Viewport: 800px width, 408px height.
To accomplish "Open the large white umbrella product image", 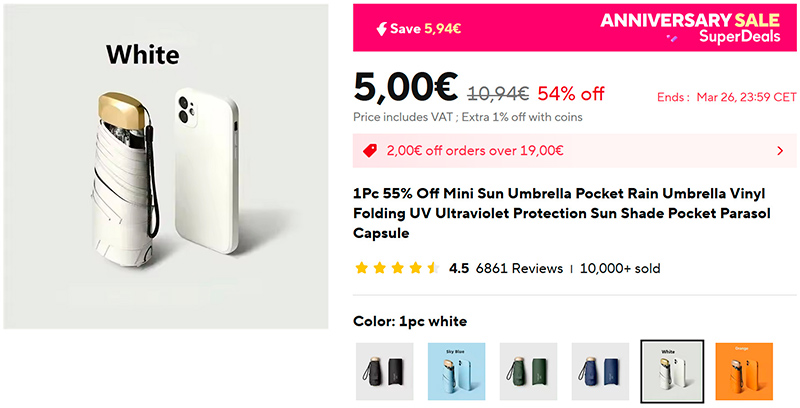I will click(x=166, y=166).
